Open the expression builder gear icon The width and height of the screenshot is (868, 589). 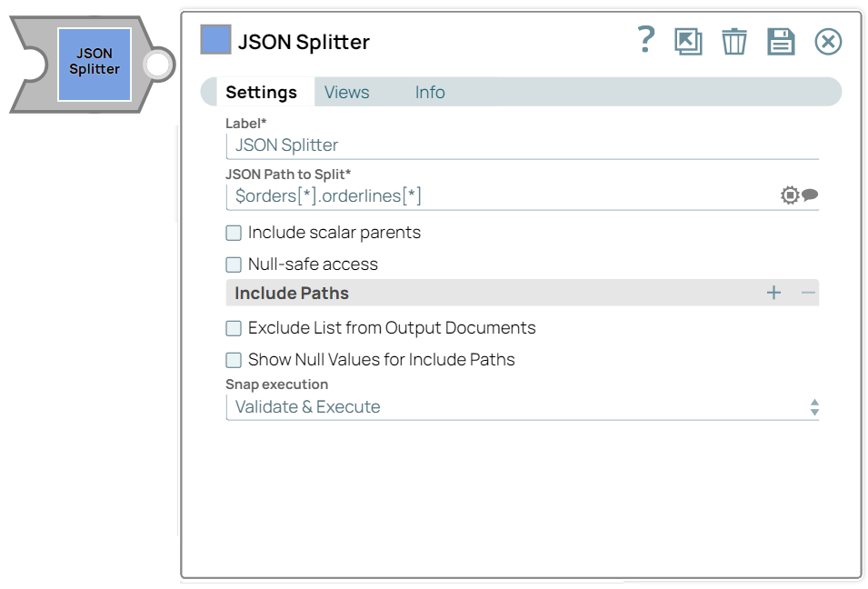pyautogui.click(x=789, y=194)
